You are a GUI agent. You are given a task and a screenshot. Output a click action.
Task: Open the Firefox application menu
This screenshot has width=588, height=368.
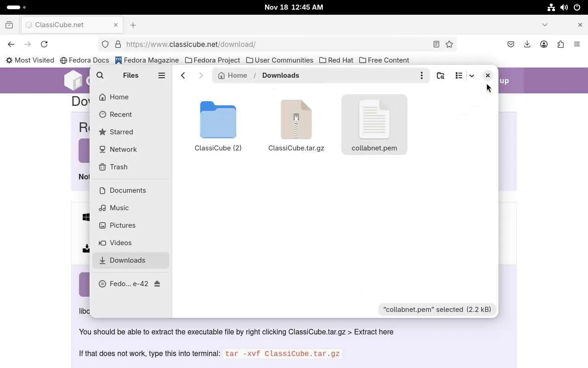[x=577, y=44]
